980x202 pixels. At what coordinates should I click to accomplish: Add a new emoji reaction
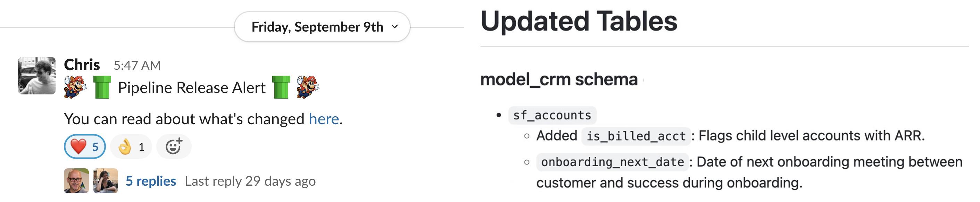click(x=174, y=146)
